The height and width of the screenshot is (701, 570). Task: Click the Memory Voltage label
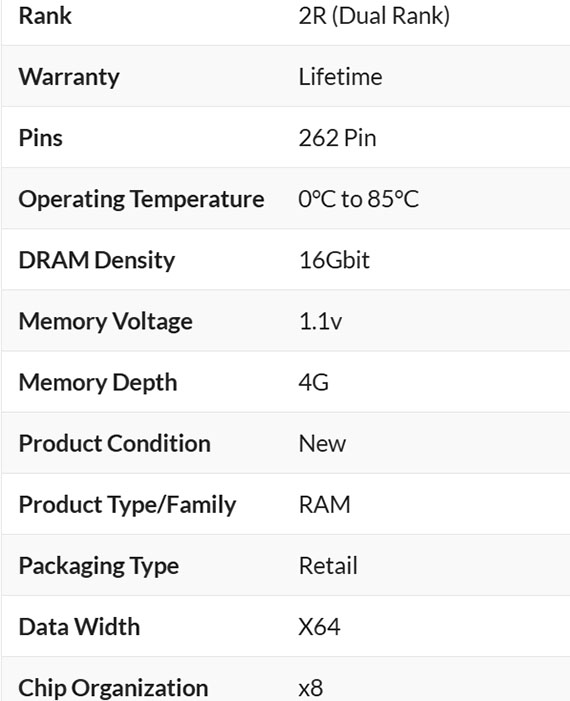(x=106, y=322)
